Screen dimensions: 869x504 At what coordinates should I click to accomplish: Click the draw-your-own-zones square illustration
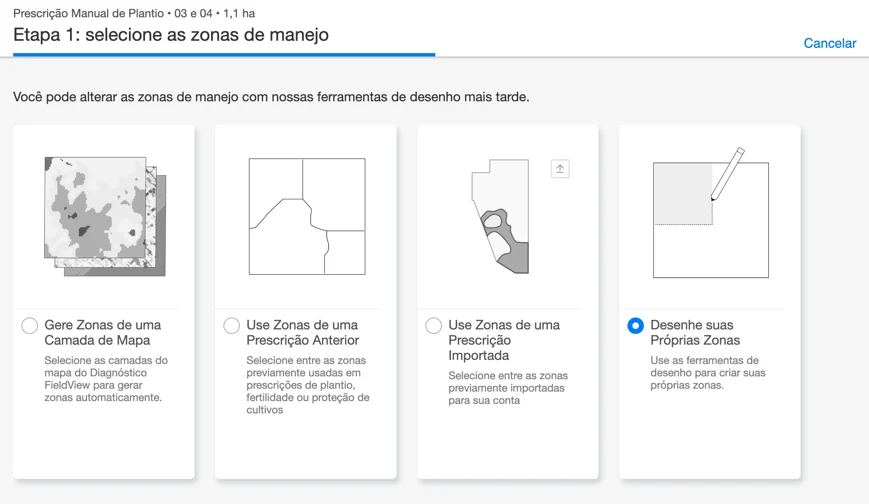point(710,220)
